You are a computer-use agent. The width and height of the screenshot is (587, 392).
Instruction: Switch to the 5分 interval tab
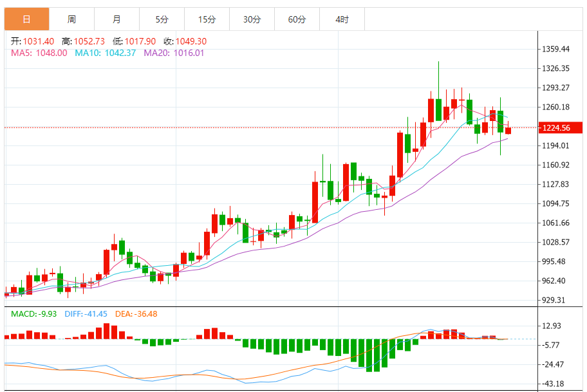click(162, 19)
